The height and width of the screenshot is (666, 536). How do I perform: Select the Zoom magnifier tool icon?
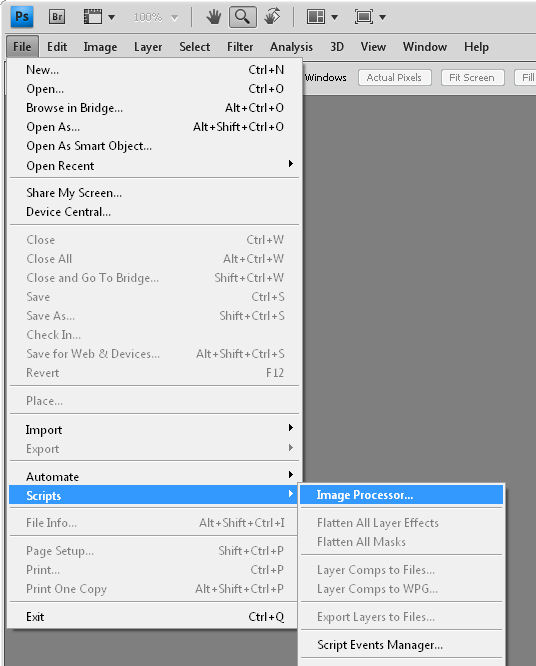click(x=243, y=17)
